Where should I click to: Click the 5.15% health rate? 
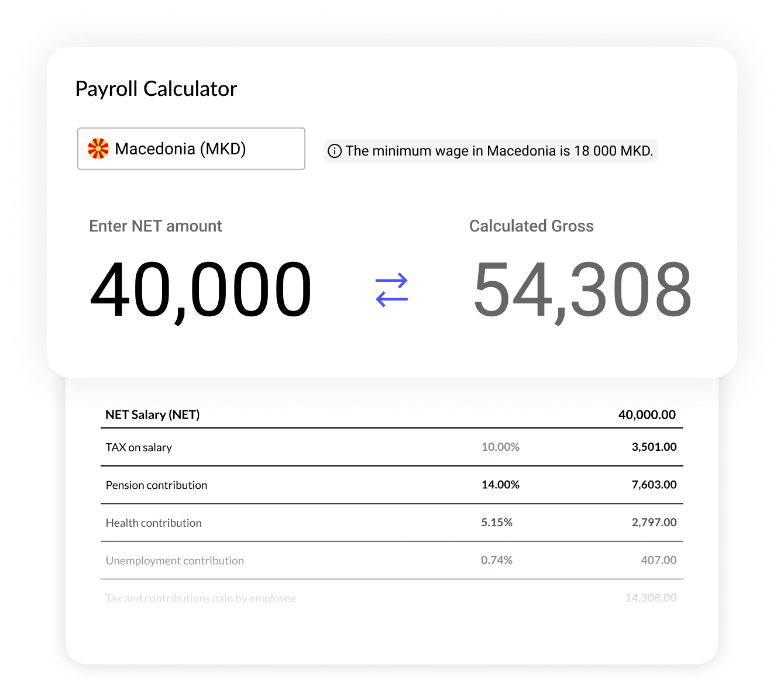click(497, 523)
